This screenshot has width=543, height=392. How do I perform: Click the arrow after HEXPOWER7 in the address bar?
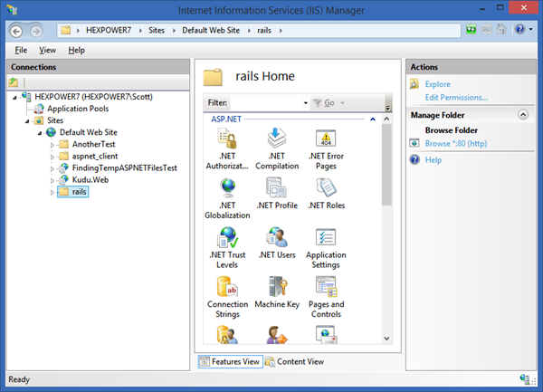[140, 31]
